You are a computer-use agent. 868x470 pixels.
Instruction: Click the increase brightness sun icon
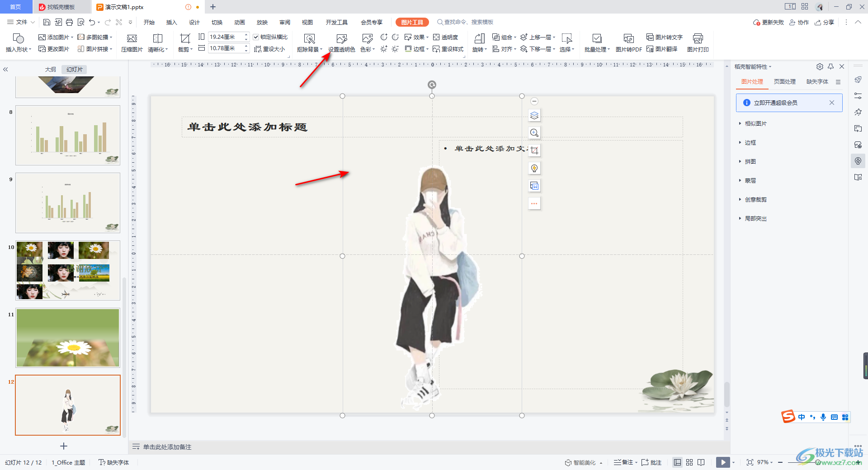tap(384, 49)
